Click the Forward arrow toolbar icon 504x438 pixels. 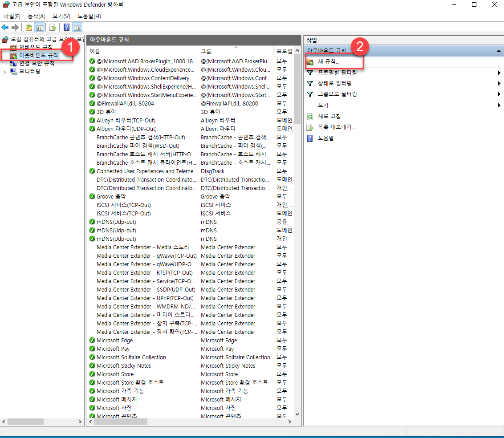[15, 27]
